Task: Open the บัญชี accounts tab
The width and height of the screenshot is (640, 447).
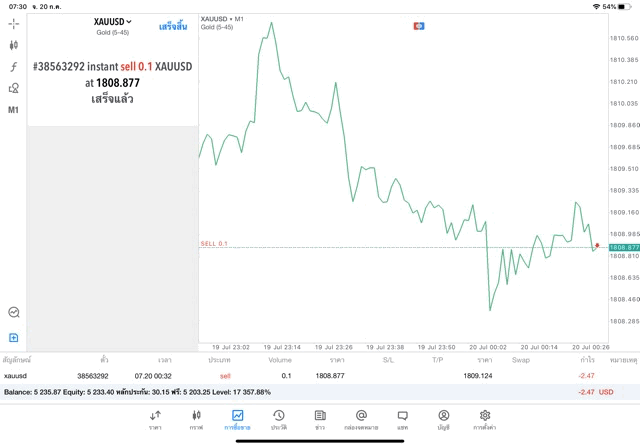Action: [x=443, y=420]
